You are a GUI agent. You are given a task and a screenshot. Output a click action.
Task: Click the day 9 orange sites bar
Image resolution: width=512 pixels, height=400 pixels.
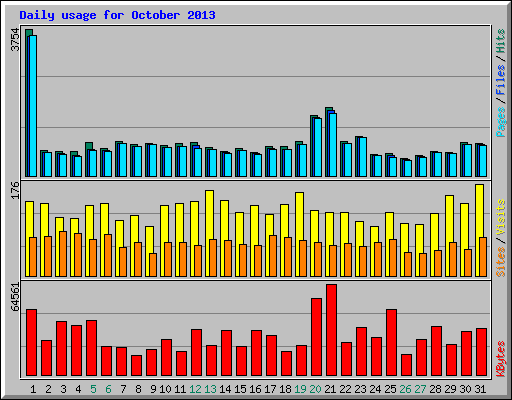(153, 265)
